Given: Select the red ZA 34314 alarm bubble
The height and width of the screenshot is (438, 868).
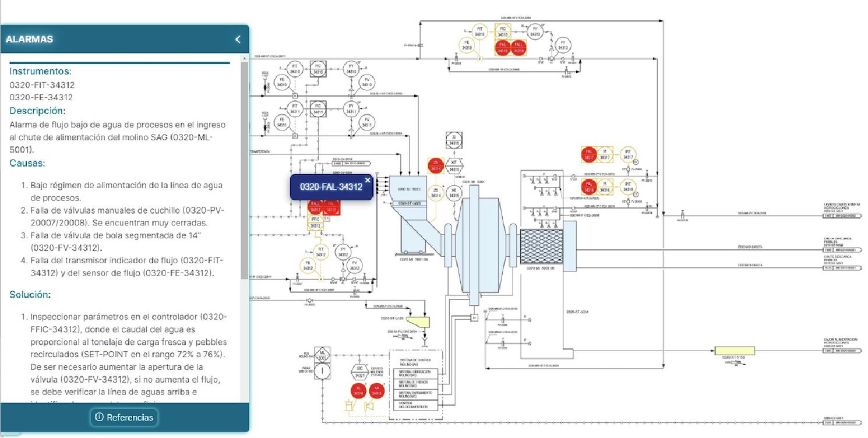Looking at the screenshot, I should pyautogui.click(x=436, y=165).
